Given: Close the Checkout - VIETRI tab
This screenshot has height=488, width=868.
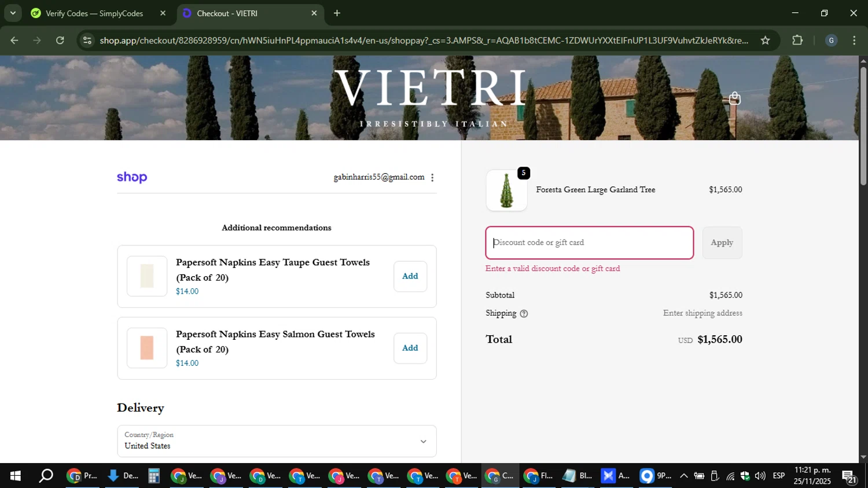Looking at the screenshot, I should point(314,13).
